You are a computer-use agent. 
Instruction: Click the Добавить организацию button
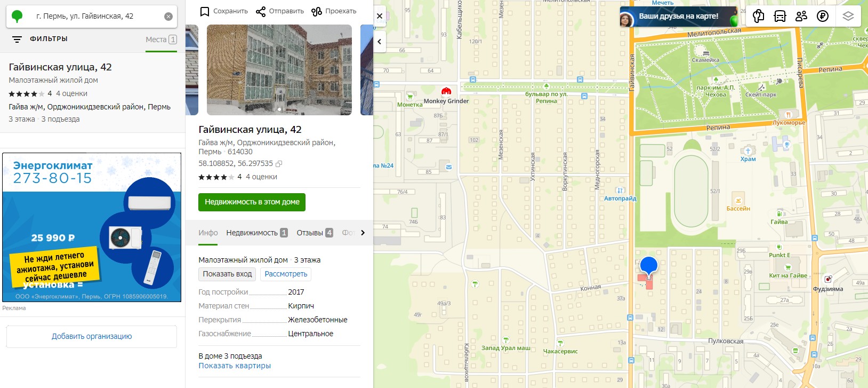[x=92, y=336]
